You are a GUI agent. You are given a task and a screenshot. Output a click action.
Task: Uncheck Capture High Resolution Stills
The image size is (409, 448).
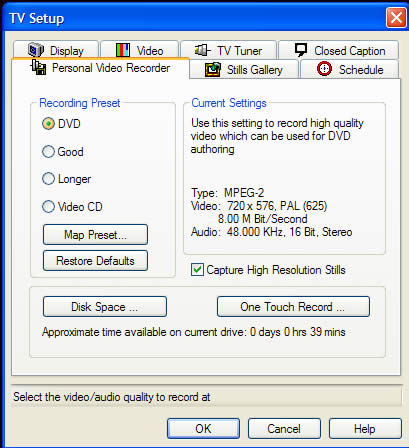coord(197,270)
